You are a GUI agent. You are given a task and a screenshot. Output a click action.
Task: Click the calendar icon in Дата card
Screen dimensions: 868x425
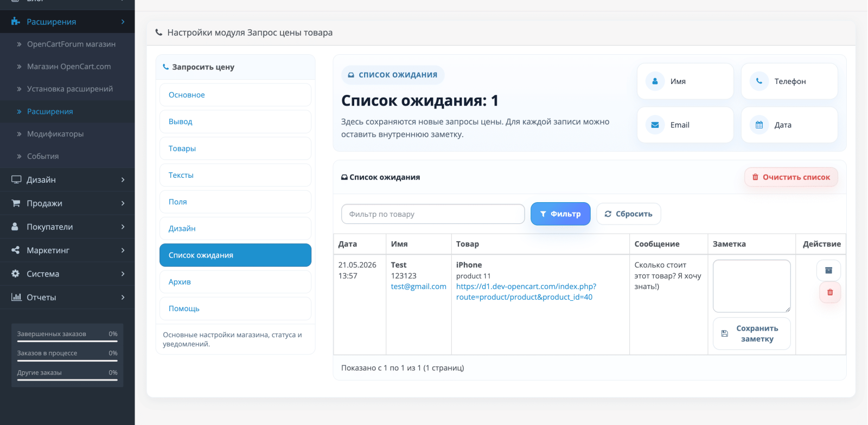[759, 125]
